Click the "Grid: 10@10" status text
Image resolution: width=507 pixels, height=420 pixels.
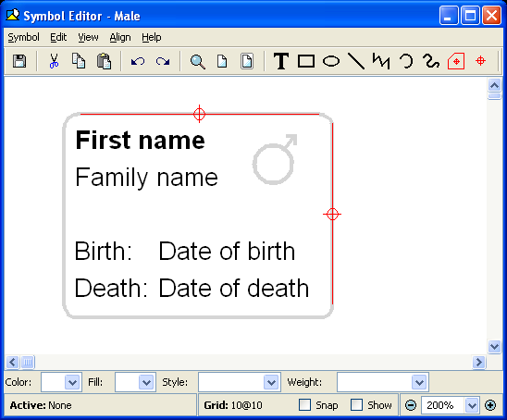coord(233,405)
